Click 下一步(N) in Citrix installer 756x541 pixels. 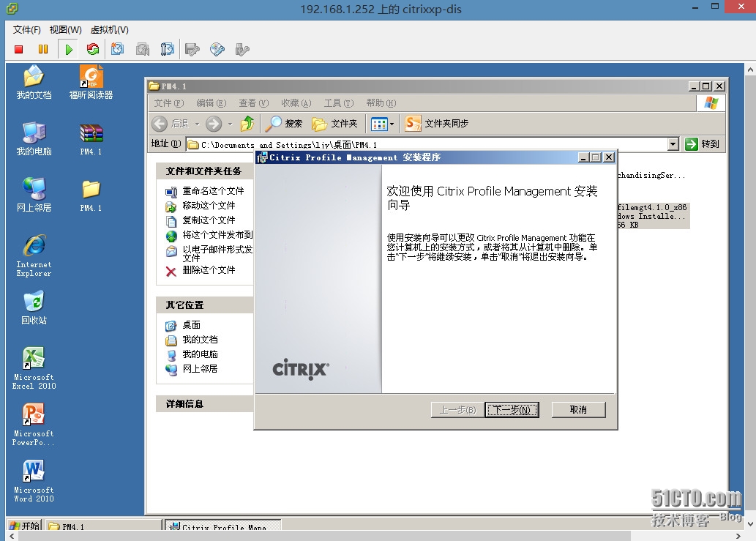pos(512,410)
